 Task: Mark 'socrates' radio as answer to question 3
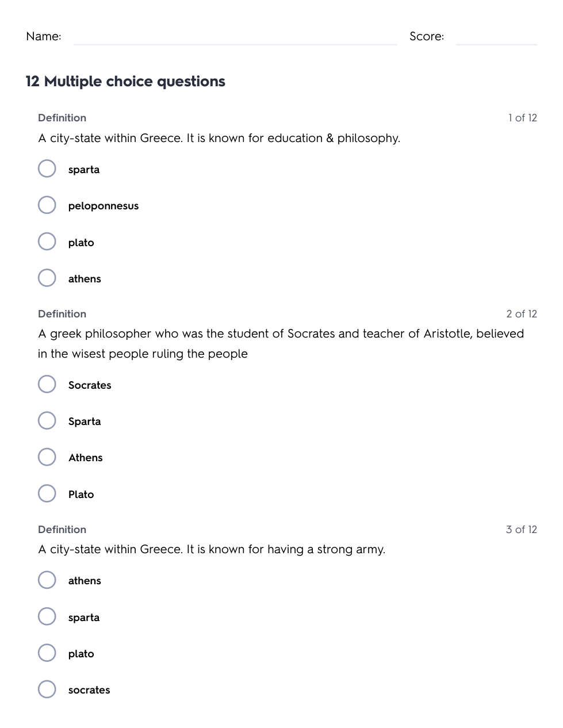click(x=47, y=689)
